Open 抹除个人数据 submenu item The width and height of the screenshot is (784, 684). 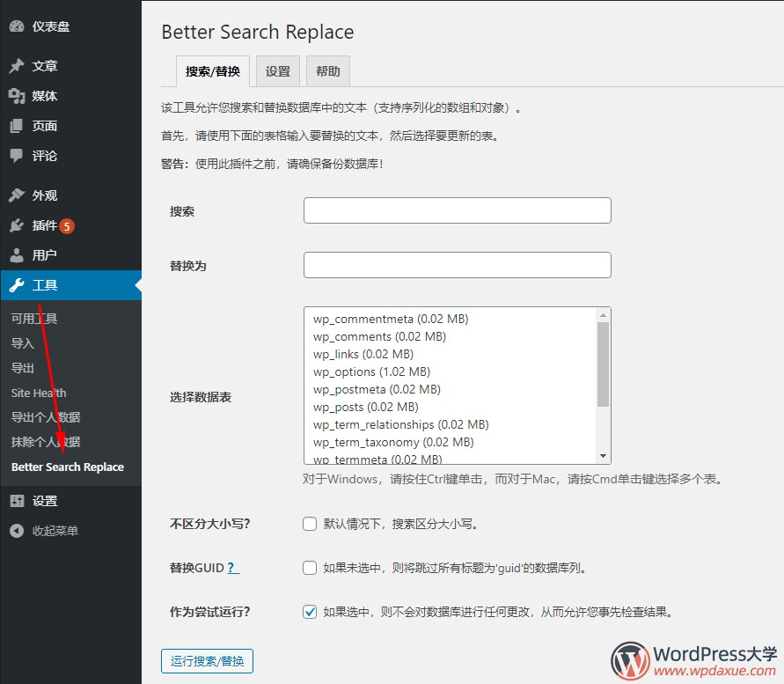coord(46,442)
